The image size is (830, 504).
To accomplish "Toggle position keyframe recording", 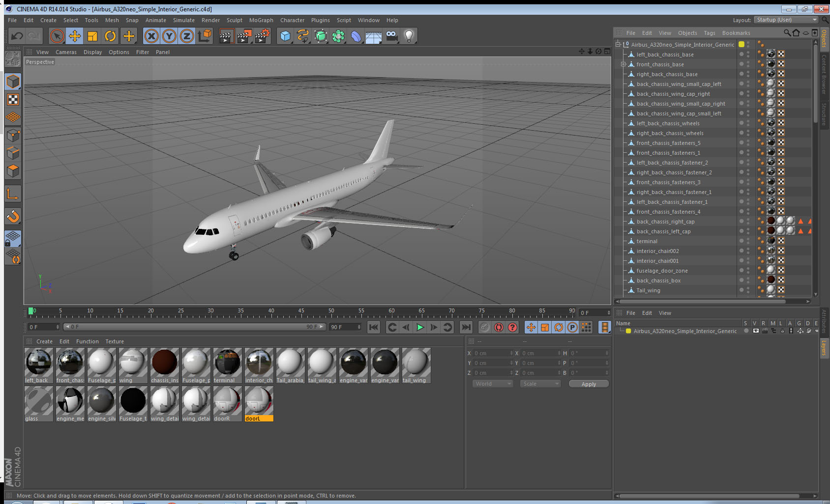I will pyautogui.click(x=531, y=327).
